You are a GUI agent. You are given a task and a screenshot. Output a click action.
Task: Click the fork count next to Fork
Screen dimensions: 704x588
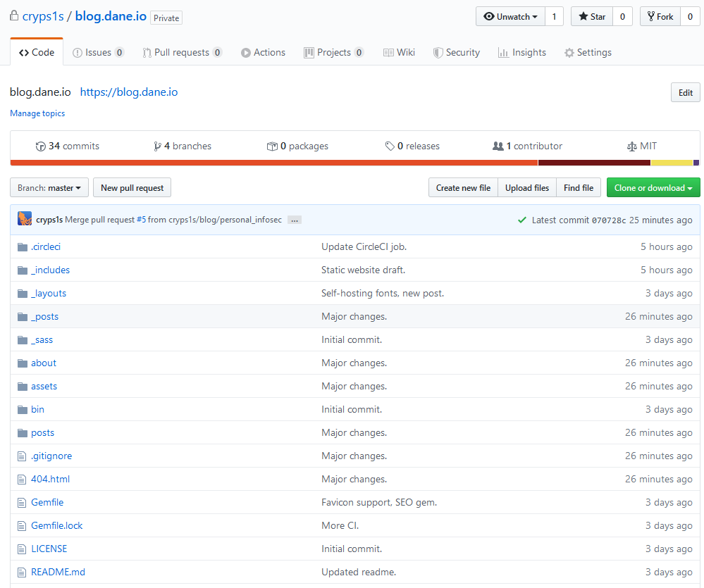coord(690,17)
